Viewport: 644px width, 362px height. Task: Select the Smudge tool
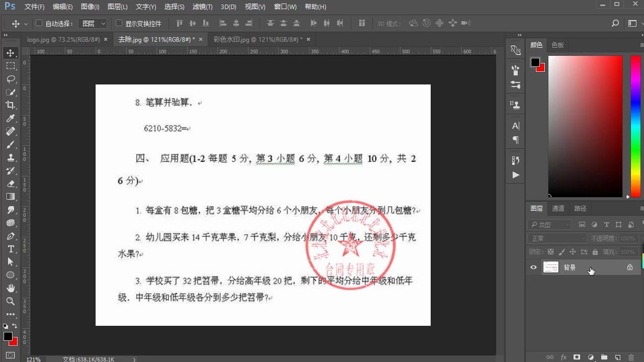tap(10, 210)
